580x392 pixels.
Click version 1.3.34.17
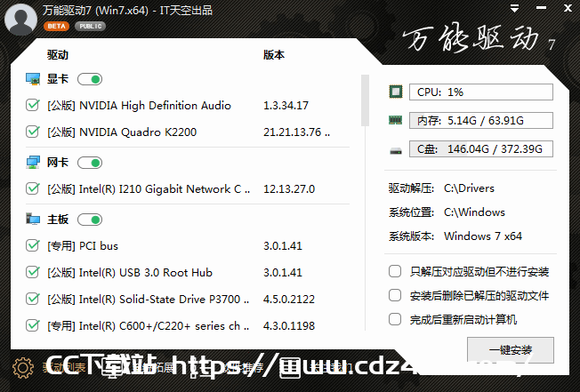click(x=286, y=106)
